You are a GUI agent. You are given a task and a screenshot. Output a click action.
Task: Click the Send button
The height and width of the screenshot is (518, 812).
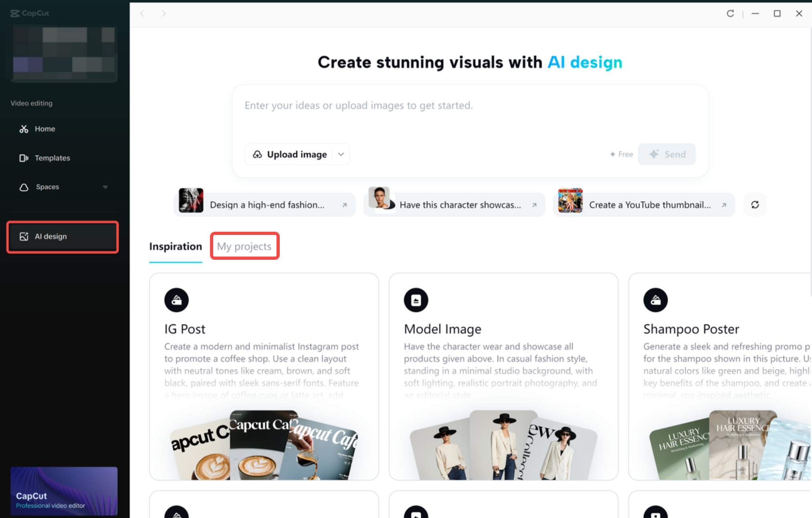click(667, 154)
